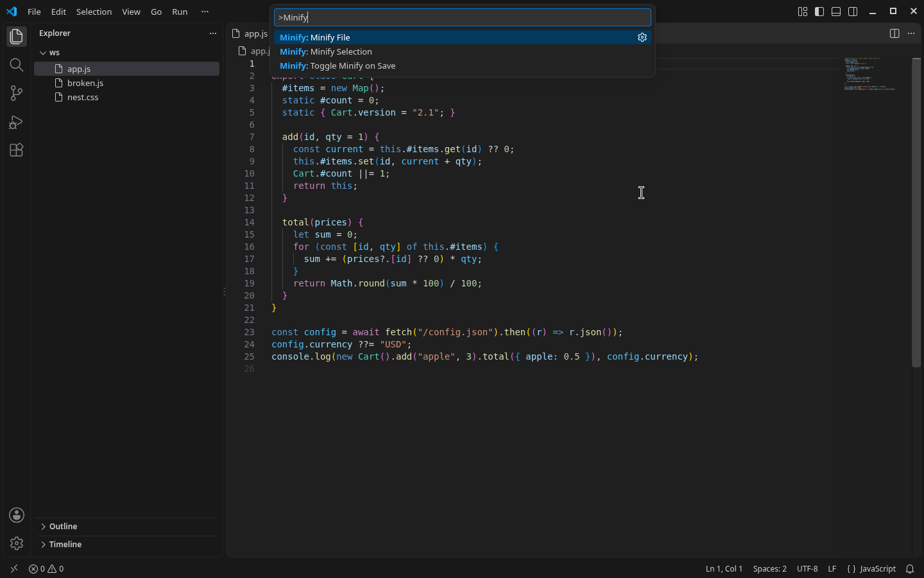Open the Search view in activity bar
This screenshot has width=924, height=578.
(x=17, y=65)
